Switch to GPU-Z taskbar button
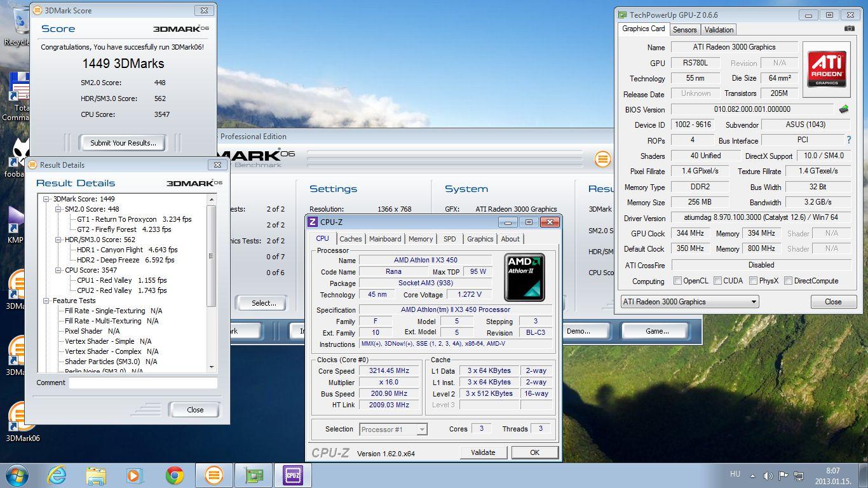The image size is (868, 488). pos(254,475)
